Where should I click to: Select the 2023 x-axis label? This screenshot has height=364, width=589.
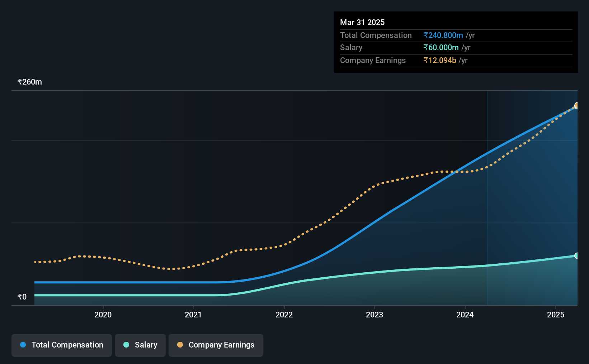(374, 315)
